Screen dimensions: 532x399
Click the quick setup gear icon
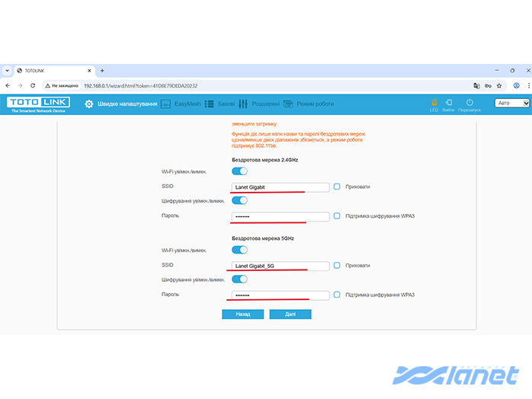coord(89,104)
